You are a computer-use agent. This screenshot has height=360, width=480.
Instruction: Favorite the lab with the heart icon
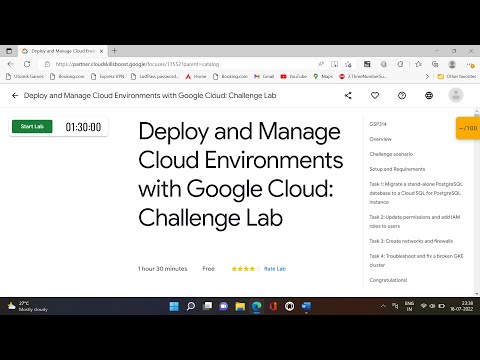[375, 96]
